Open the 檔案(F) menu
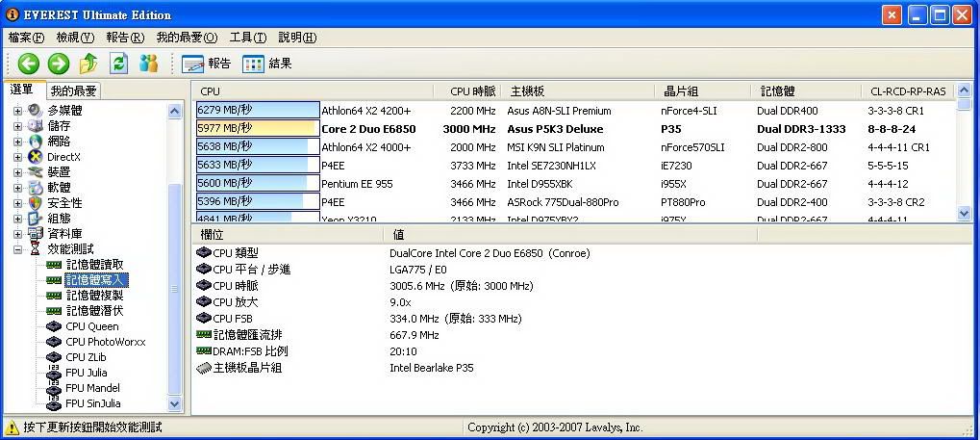Viewport: 980px width, 440px height. point(26,38)
